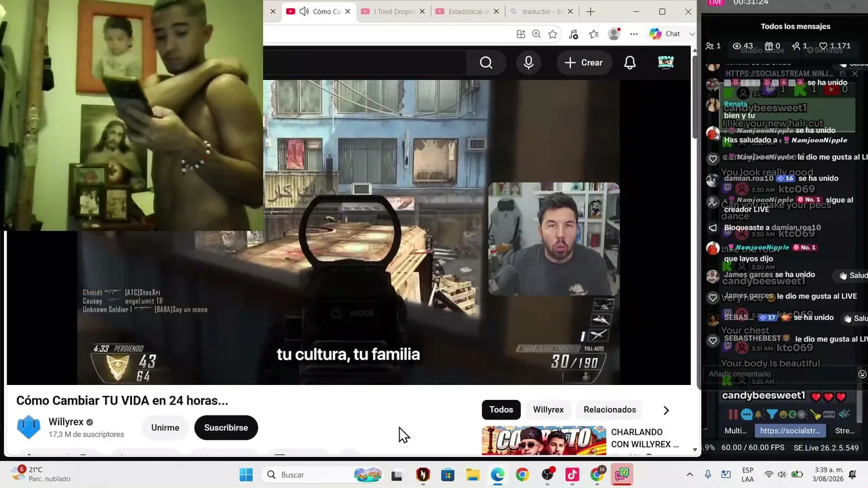
Task: Close the 'I Tried Dropsh' tab
Action: pos(422,12)
